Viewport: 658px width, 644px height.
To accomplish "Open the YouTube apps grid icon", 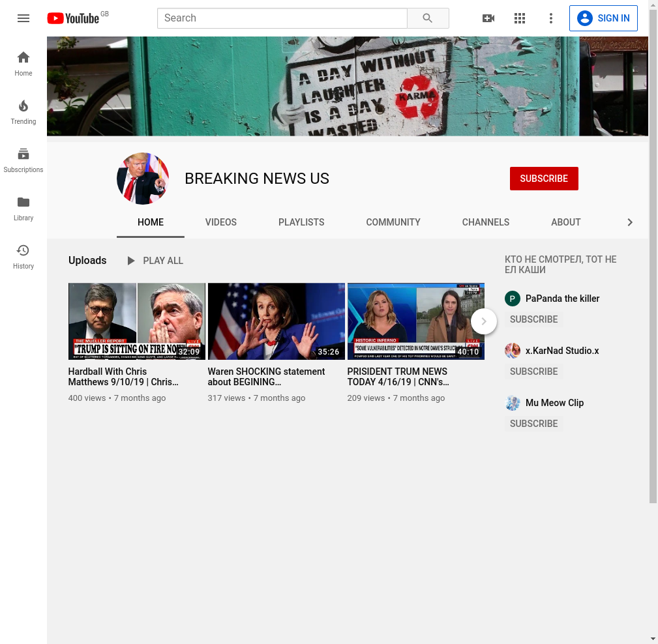I will point(520,18).
